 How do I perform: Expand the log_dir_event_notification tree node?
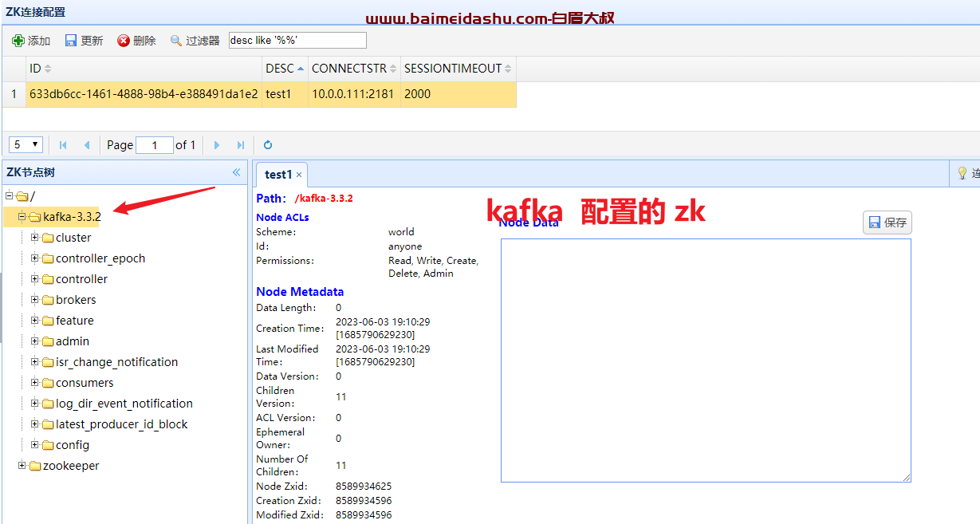point(35,403)
